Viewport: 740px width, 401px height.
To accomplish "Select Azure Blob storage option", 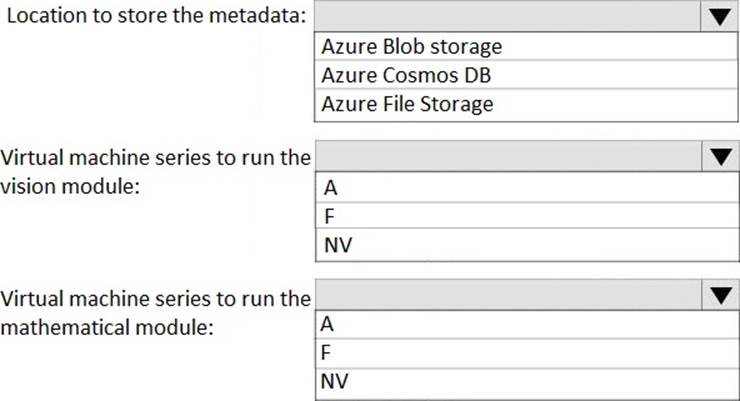I will point(412,46).
